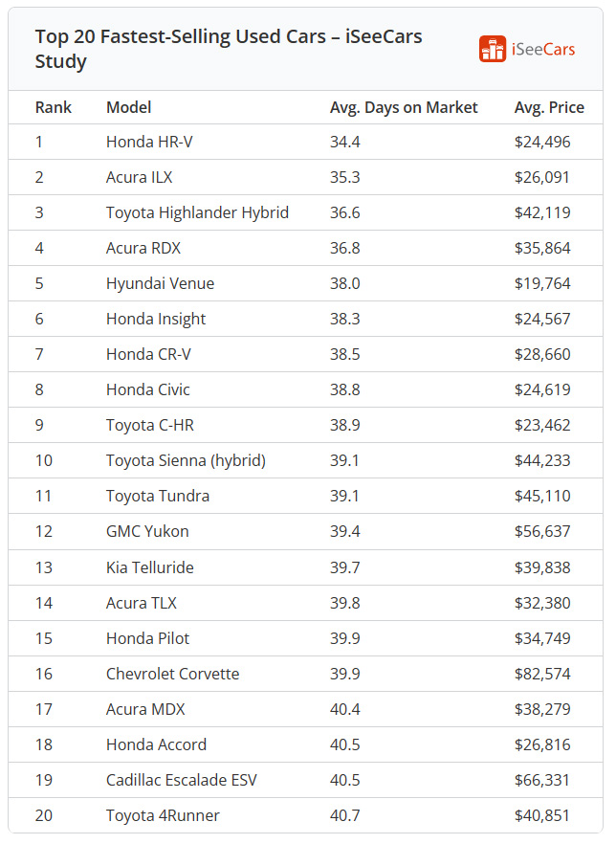Select the Hyundai Venue row
The height and width of the screenshot is (844, 616).
pyautogui.click(x=305, y=283)
